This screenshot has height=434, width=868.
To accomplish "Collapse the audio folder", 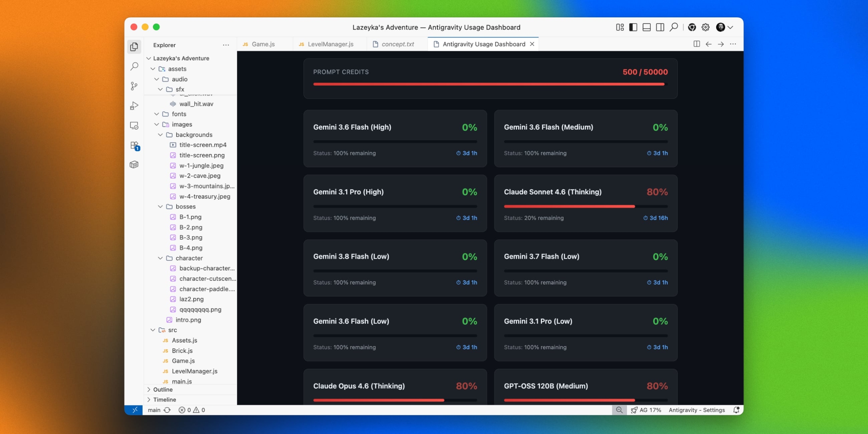I will pyautogui.click(x=157, y=79).
